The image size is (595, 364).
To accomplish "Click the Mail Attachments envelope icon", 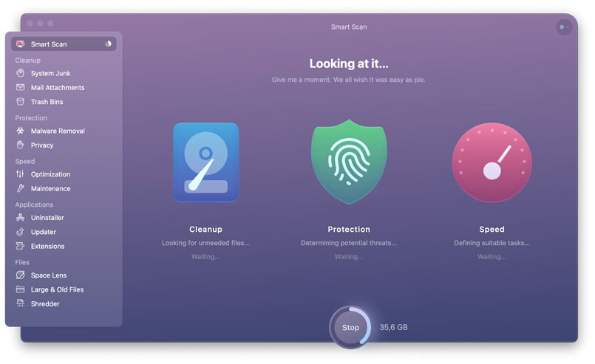I will click(x=20, y=87).
